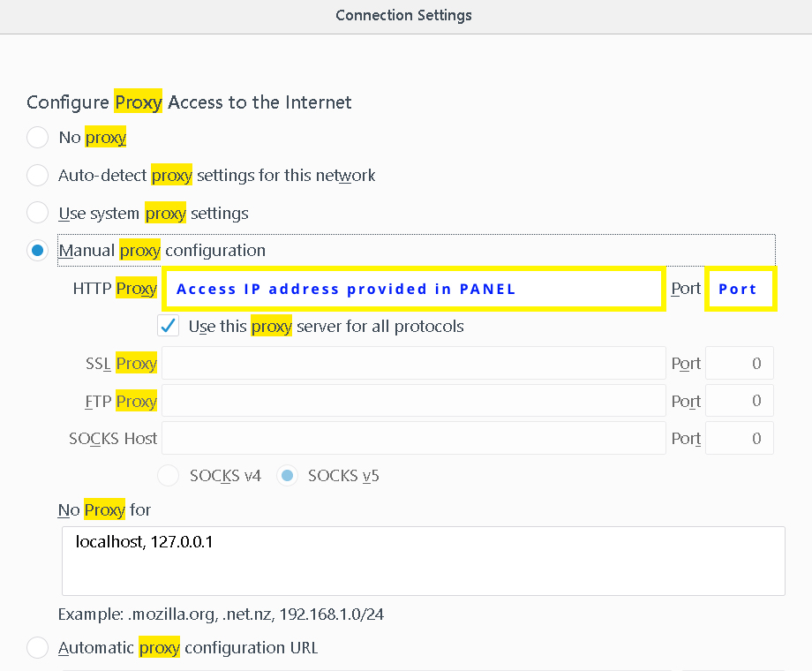Click the 'Automatic proxy configuration URL' label
812x671 pixels.
(188, 648)
